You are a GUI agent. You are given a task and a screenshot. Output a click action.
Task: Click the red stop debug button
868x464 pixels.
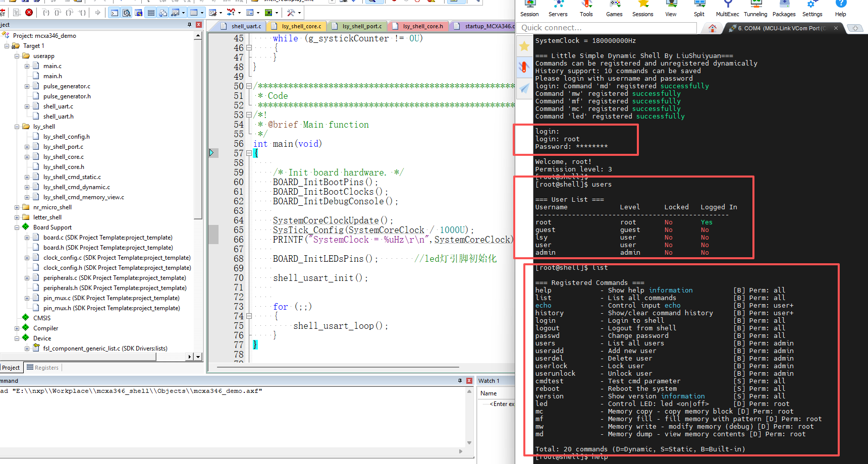(29, 13)
